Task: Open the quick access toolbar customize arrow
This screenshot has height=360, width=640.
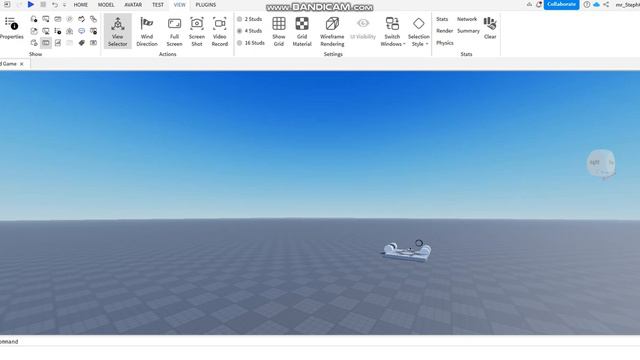Action: (x=64, y=5)
